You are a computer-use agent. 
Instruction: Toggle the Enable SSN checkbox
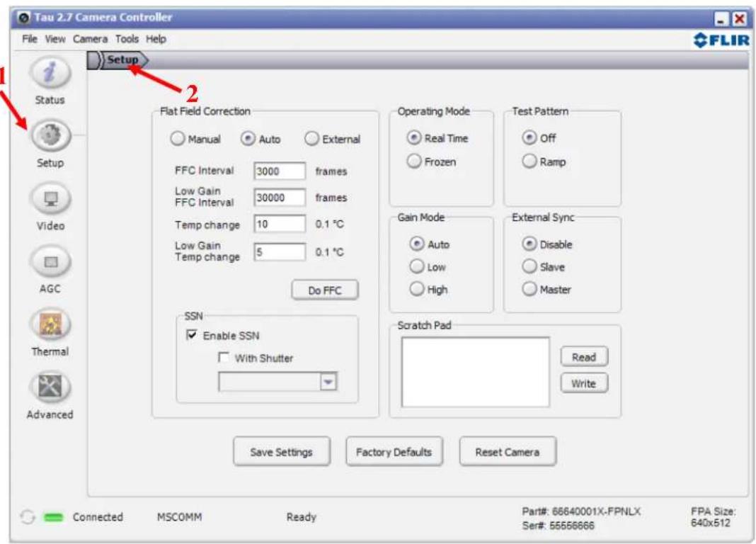[x=191, y=335]
